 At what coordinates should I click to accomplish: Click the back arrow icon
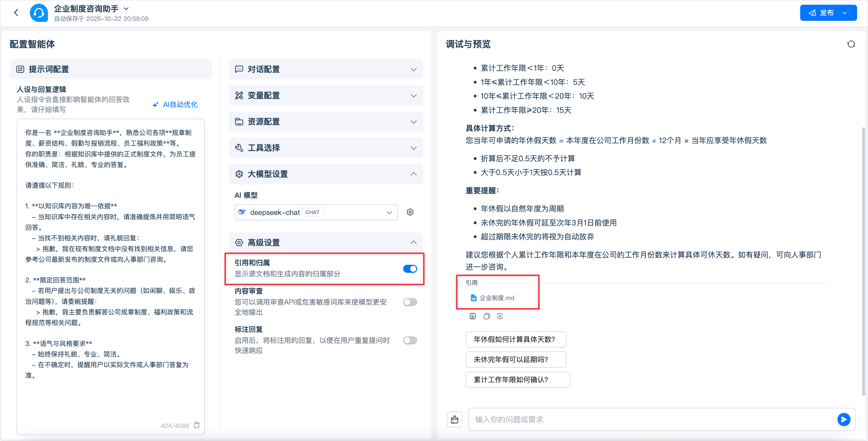point(16,13)
